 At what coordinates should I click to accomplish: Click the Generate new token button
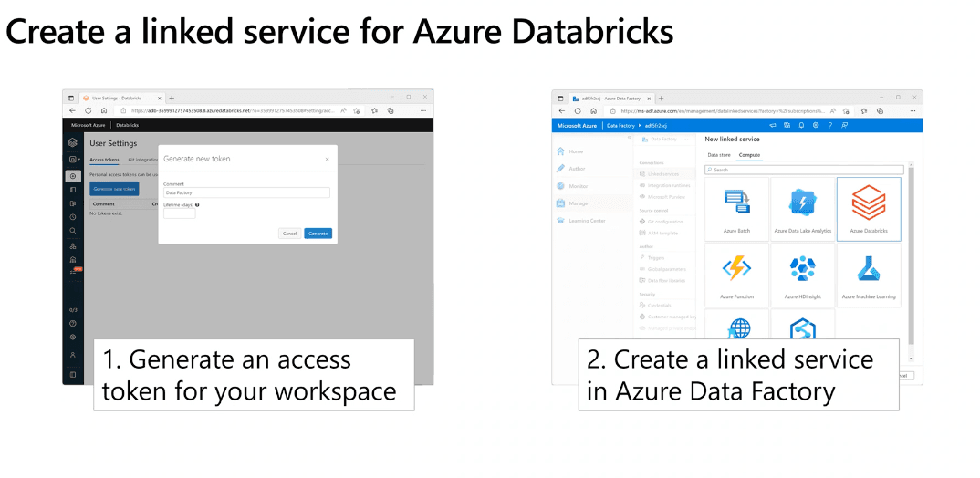point(114,188)
